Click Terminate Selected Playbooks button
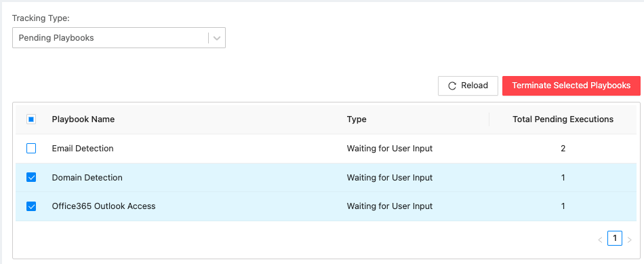 pyautogui.click(x=571, y=86)
